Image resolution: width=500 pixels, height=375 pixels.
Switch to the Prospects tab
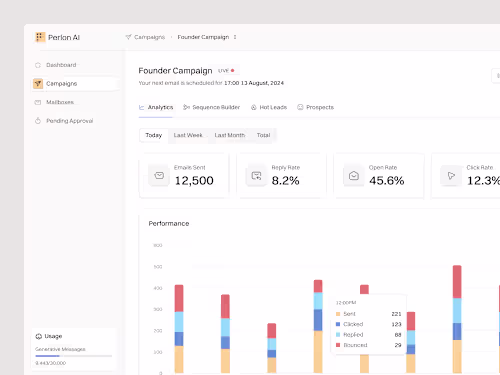[x=315, y=107]
